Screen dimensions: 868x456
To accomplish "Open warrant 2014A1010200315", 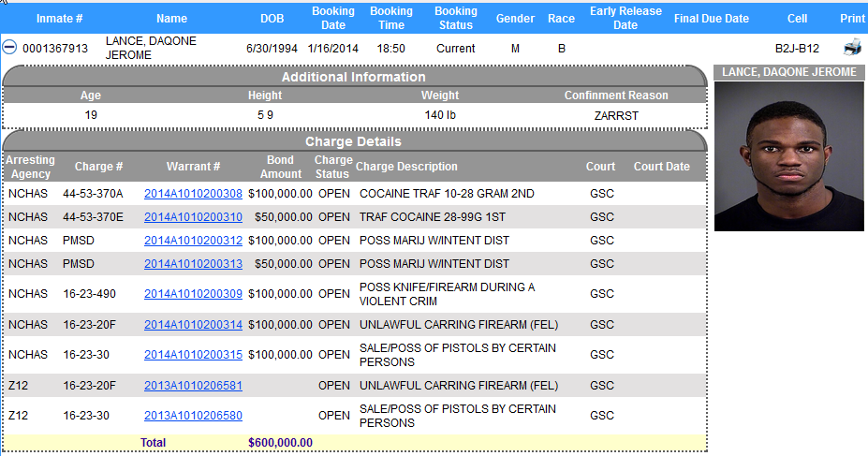I will 193,355.
